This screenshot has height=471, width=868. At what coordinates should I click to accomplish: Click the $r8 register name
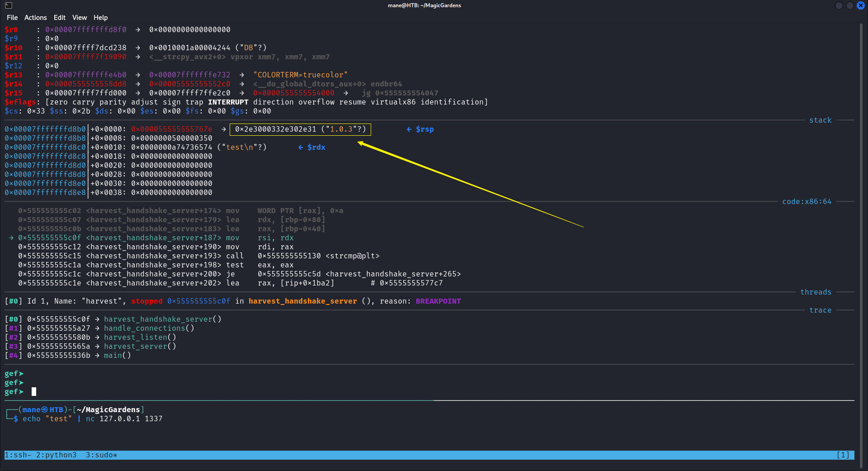tap(11, 29)
